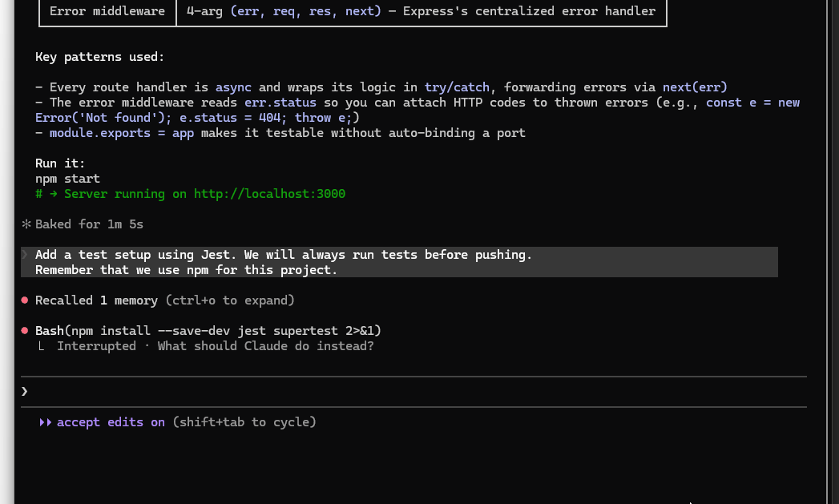Click the hash symbol before Server running

click(38, 194)
